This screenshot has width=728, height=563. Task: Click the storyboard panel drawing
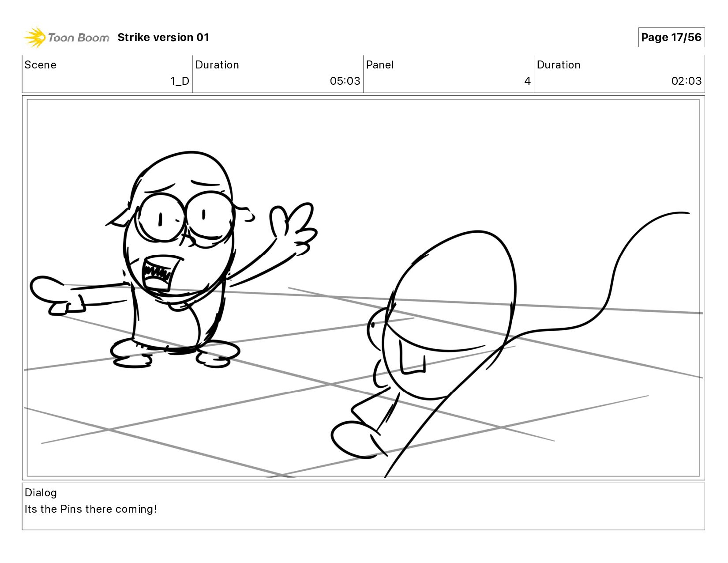click(364, 288)
